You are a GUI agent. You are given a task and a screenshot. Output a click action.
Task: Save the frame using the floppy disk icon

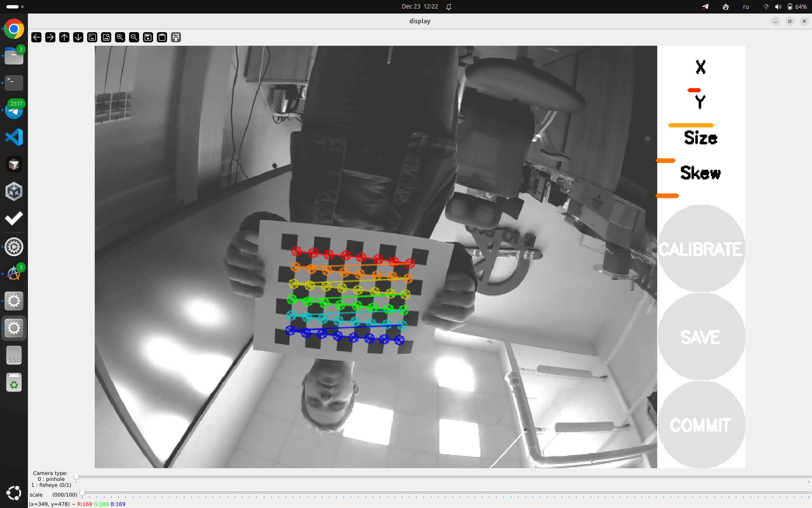[148, 37]
